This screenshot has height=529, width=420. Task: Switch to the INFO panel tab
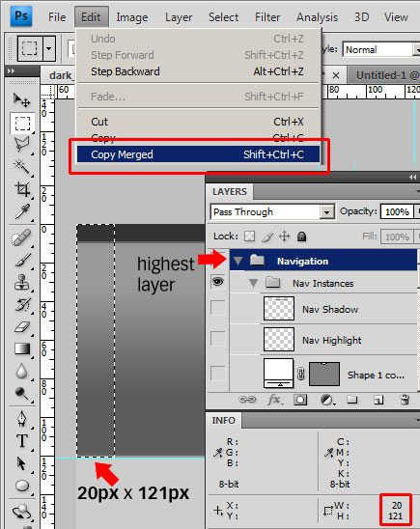coord(224,420)
